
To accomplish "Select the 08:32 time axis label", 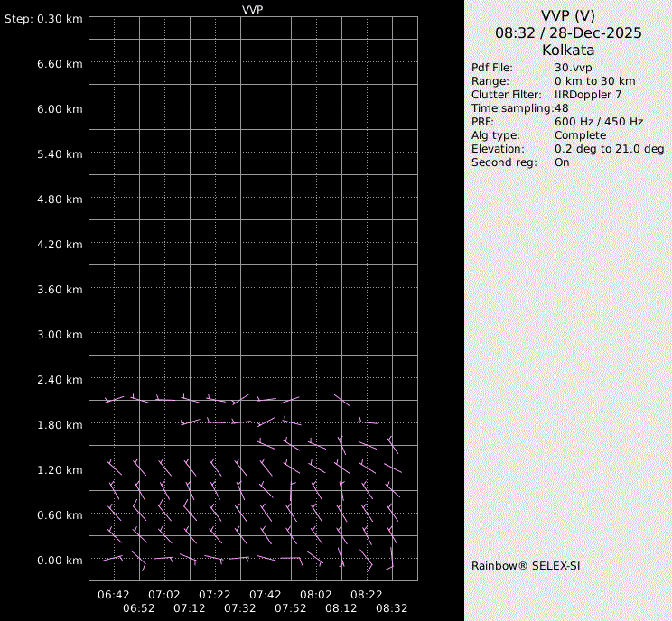I will click(392, 608).
